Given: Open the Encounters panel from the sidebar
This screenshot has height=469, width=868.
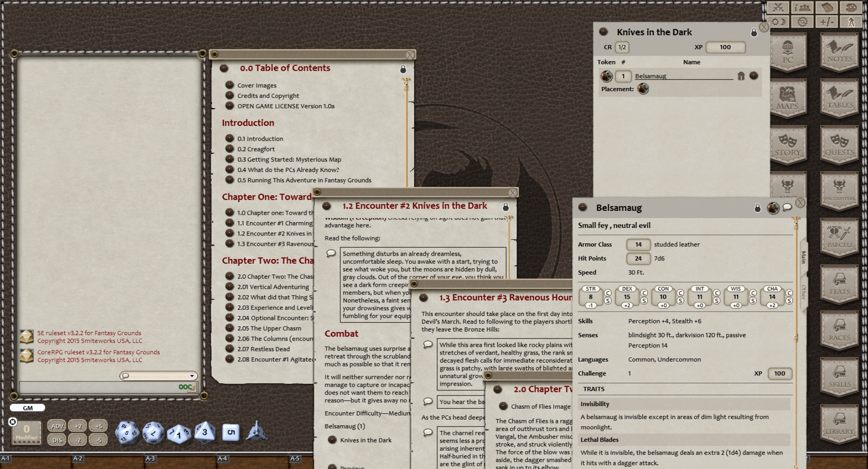Looking at the screenshot, I should click(840, 188).
